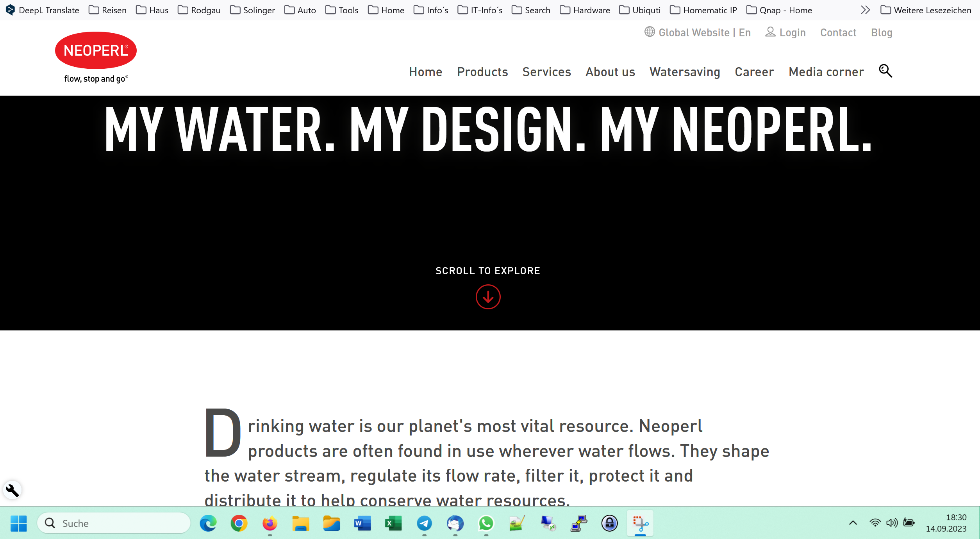Open the Career menu
The width and height of the screenshot is (980, 539).
[754, 72]
